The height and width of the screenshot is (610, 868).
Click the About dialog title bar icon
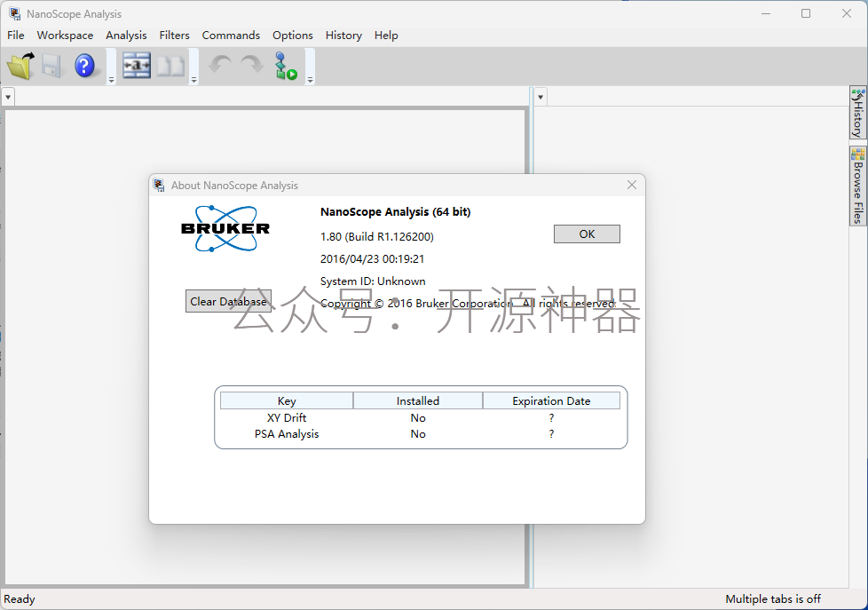(159, 185)
